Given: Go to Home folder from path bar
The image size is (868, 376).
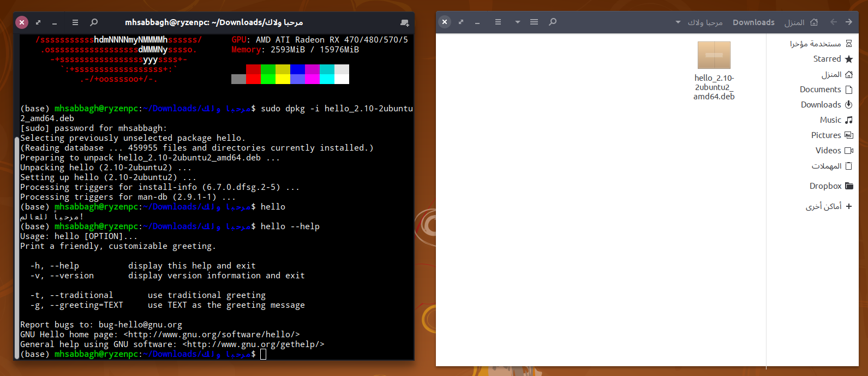Looking at the screenshot, I should pyautogui.click(x=801, y=22).
